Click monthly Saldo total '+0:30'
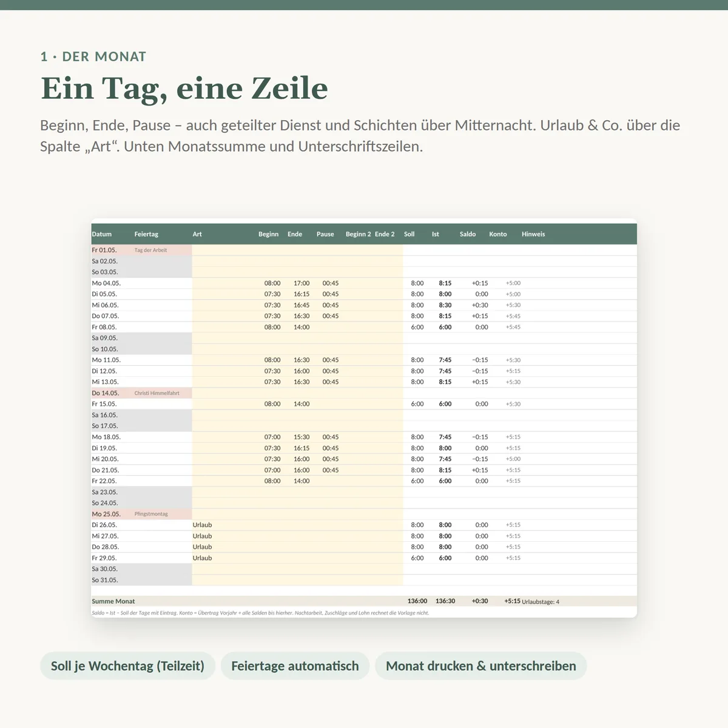Image resolution: width=728 pixels, height=728 pixels. (480, 601)
